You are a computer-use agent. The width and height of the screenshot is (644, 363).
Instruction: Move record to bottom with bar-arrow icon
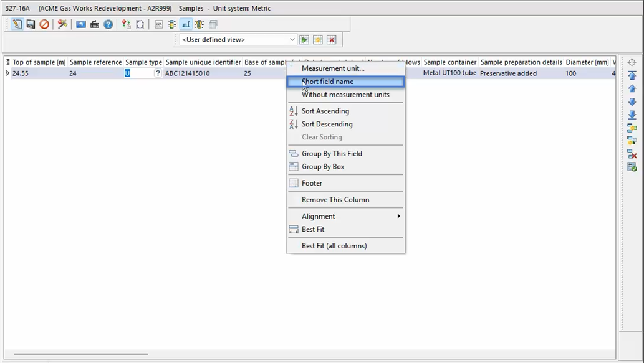click(x=632, y=115)
